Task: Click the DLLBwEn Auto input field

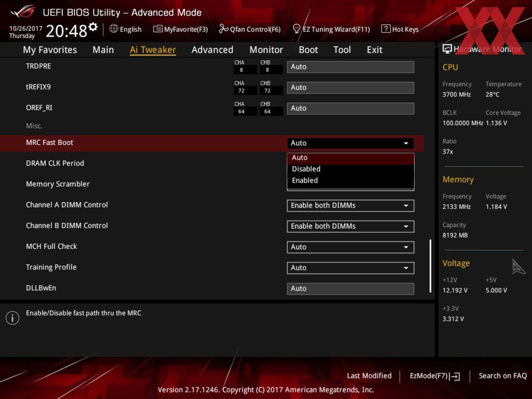Action: (x=350, y=288)
